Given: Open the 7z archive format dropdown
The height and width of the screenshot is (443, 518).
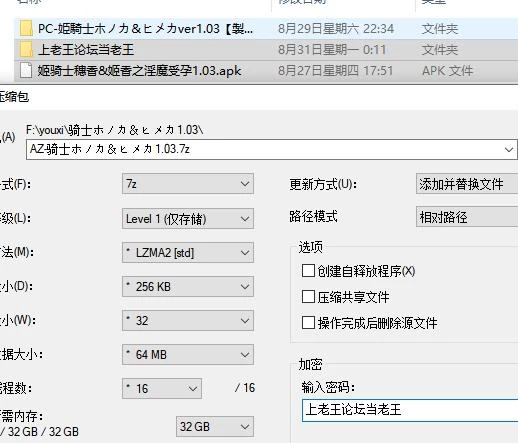Looking at the screenshot, I should [x=188, y=184].
